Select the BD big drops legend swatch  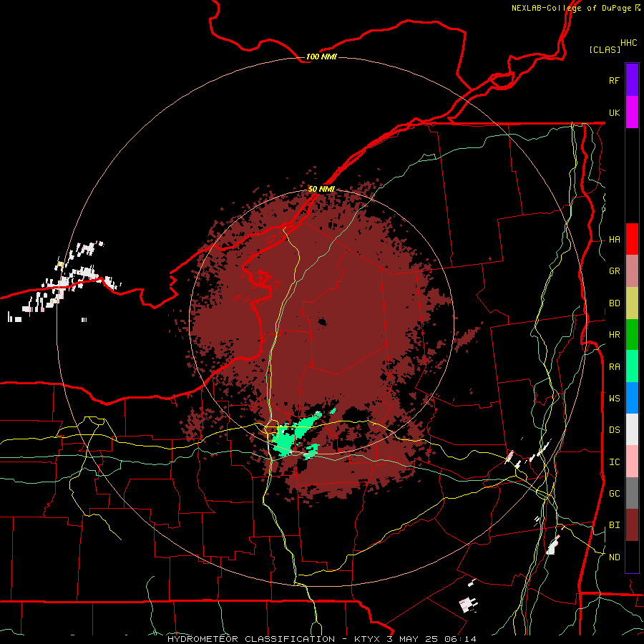click(632, 303)
